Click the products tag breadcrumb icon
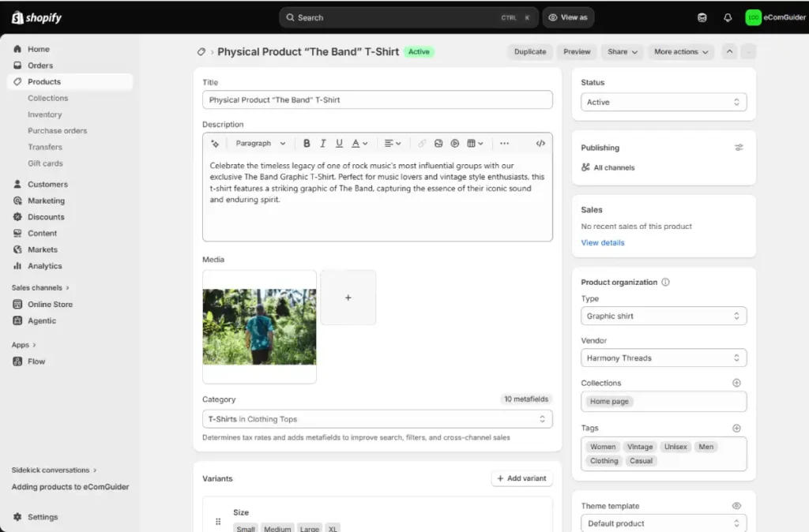 201,51
